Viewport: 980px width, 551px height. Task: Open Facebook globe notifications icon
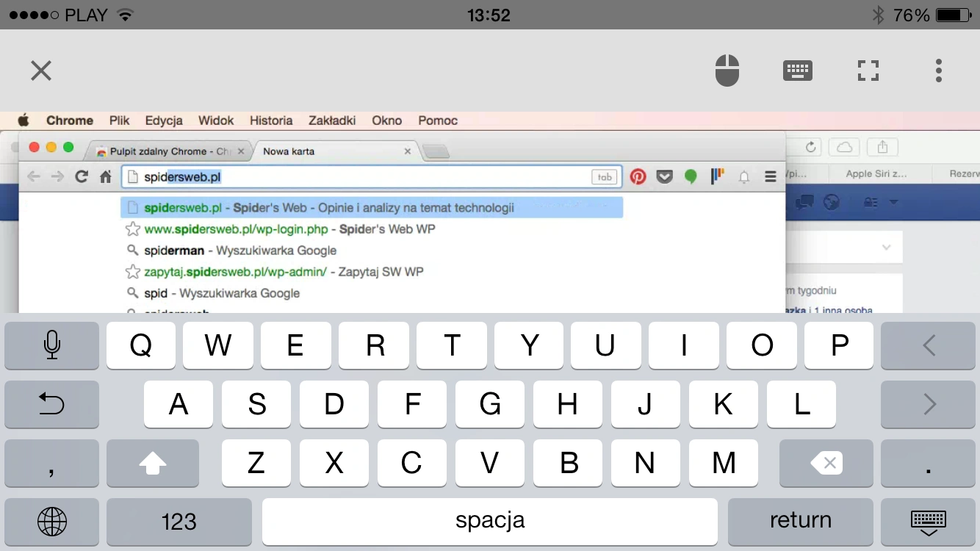831,202
